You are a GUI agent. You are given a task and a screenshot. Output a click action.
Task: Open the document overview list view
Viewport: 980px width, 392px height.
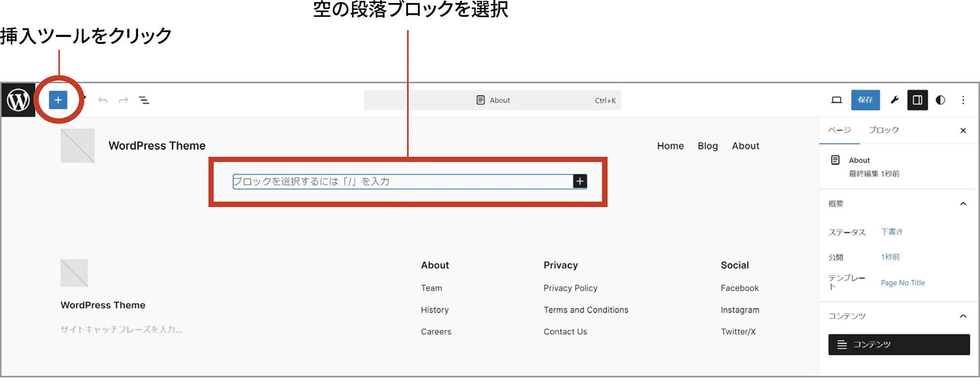(144, 100)
